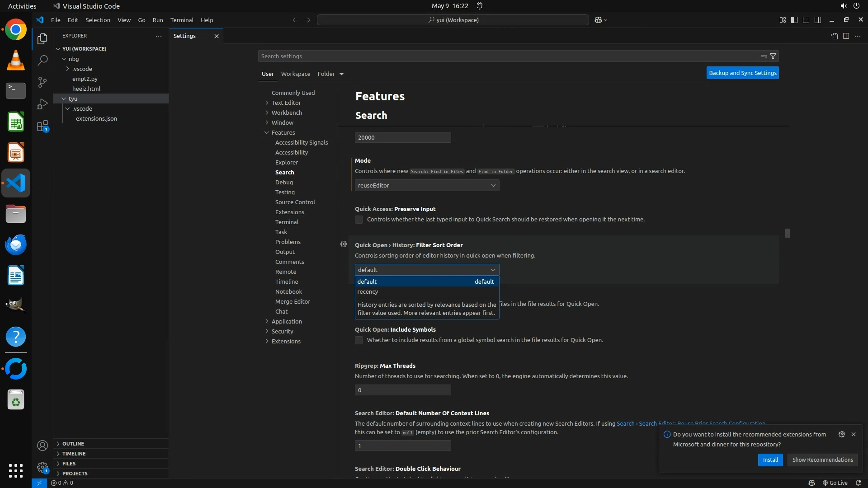
Task: Click gear icon beside Filter Sort Order
Action: [x=344, y=244]
